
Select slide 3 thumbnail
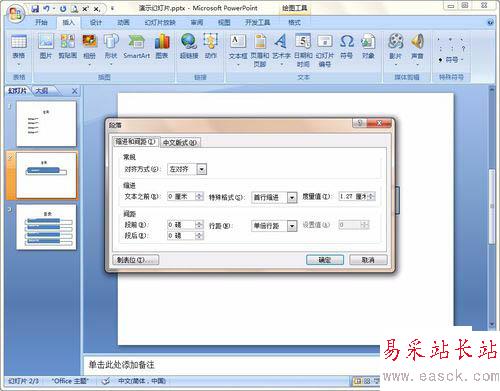tap(46, 227)
